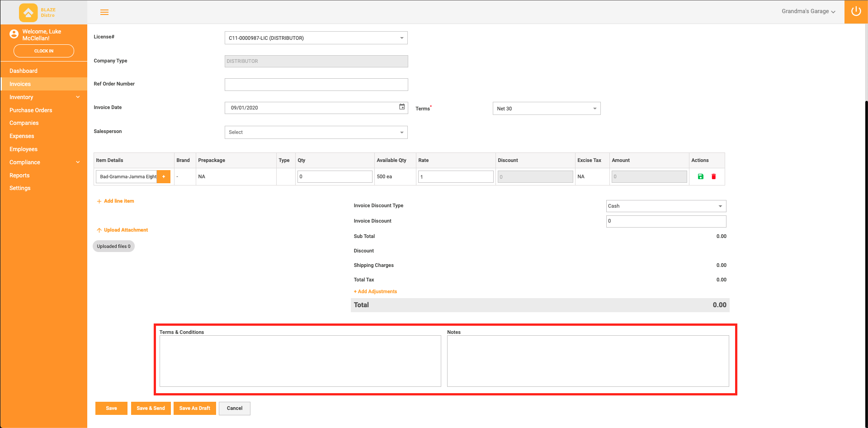868x428 pixels.
Task: Open the Invoice Discount Type dropdown
Action: tap(666, 206)
